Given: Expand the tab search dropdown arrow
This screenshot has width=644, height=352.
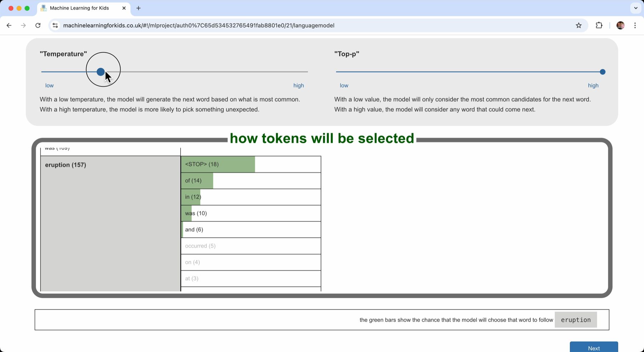Looking at the screenshot, I should click(635, 8).
